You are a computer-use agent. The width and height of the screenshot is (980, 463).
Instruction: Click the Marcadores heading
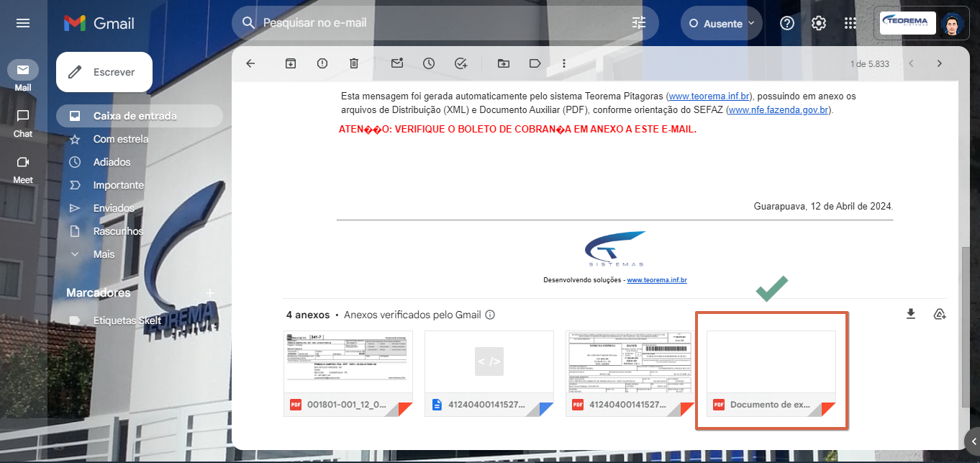(99, 293)
